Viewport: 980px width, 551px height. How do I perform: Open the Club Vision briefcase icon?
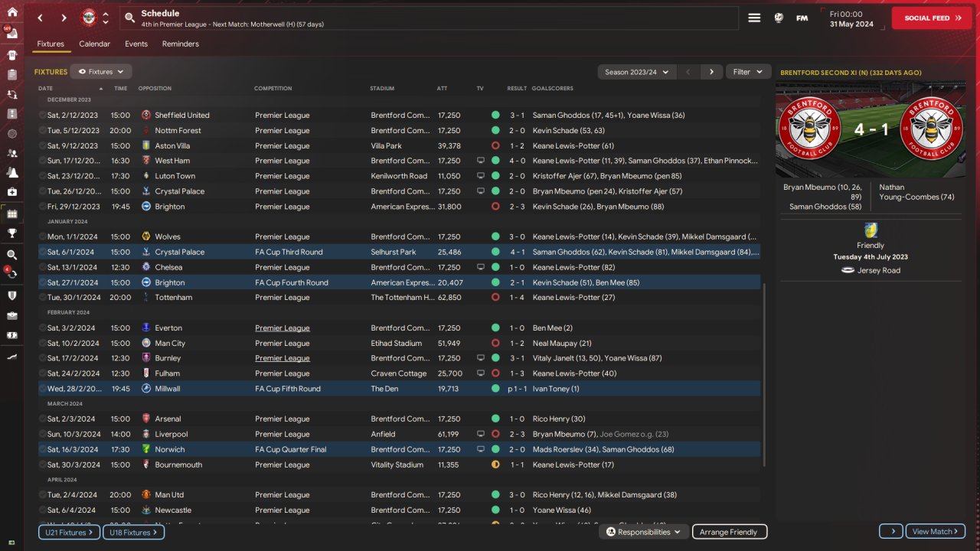pos(11,315)
